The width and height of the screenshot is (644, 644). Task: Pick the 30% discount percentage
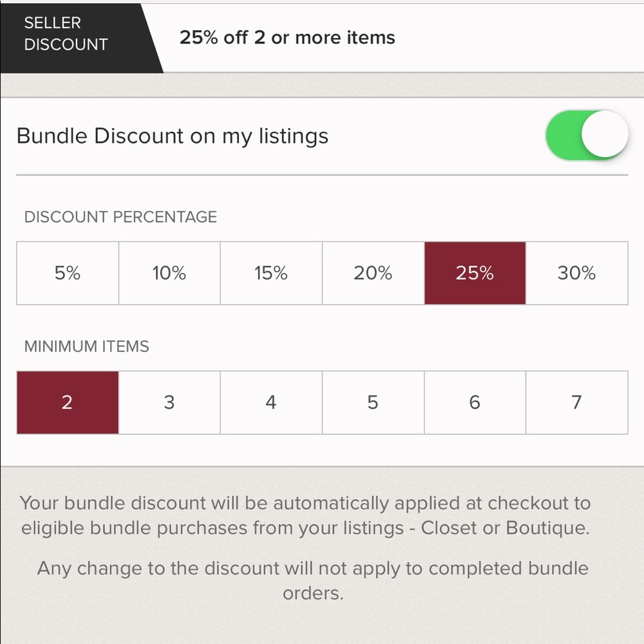point(577,273)
